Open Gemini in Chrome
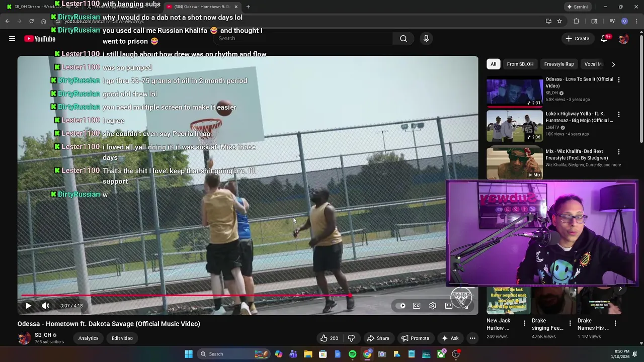 pos(577,7)
